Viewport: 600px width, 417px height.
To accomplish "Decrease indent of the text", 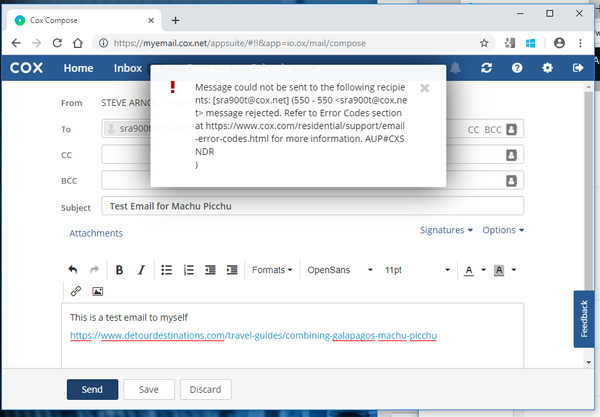I will [210, 270].
